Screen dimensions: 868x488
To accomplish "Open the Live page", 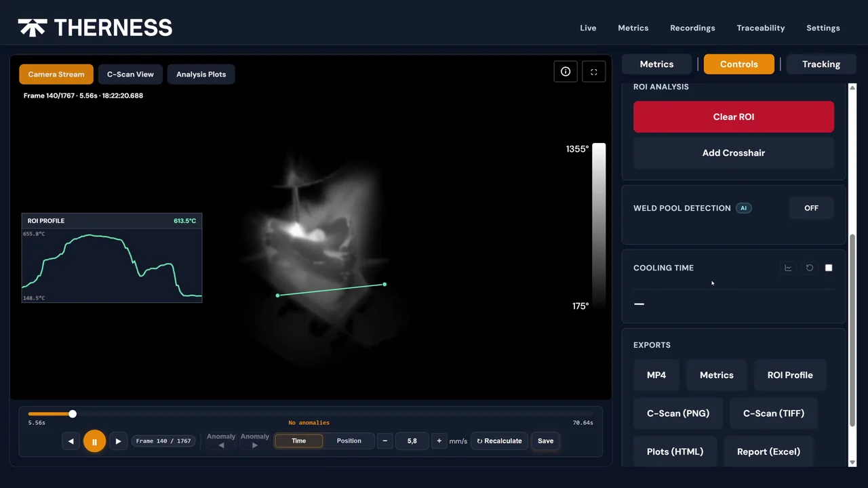I will point(588,28).
